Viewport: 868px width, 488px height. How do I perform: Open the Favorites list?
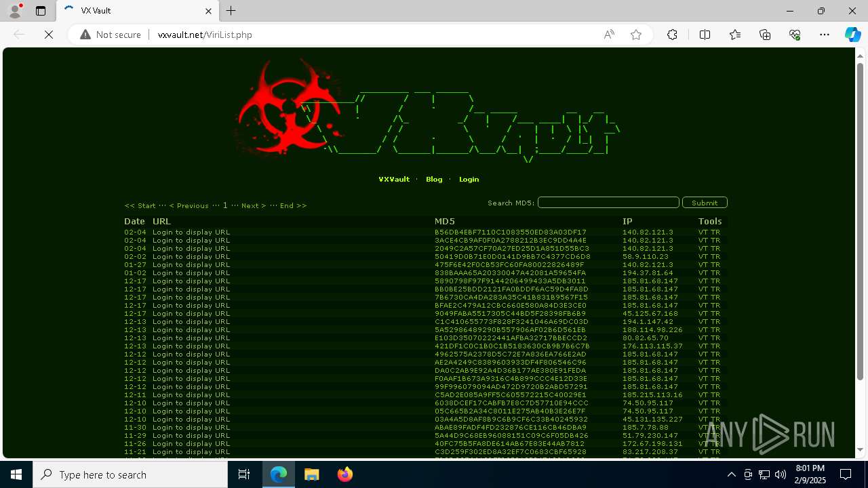click(x=735, y=35)
